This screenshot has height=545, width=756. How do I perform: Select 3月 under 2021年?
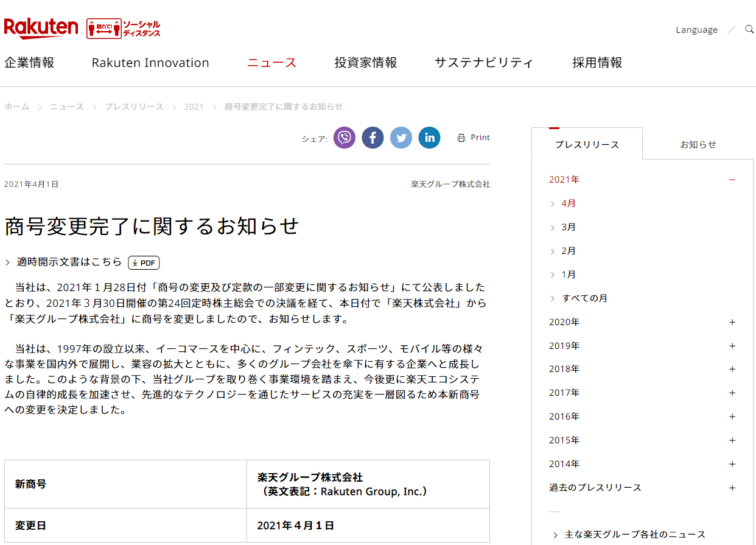[x=568, y=227]
